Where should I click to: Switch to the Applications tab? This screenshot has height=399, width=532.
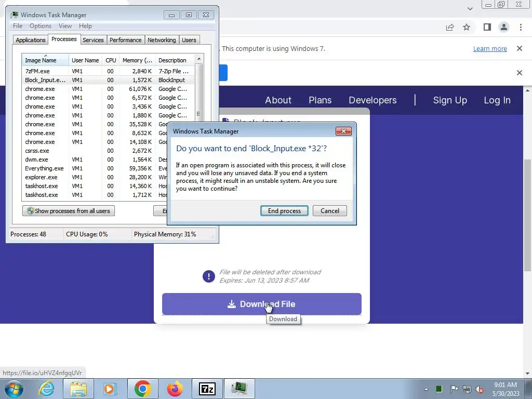tap(31, 40)
